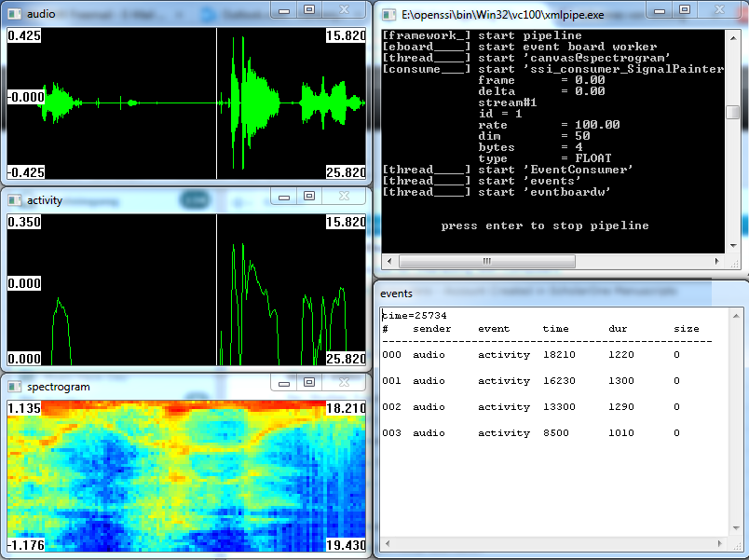Image resolution: width=749 pixels, height=560 pixels.
Task: Open the activity window system menu icon
Action: point(15,199)
